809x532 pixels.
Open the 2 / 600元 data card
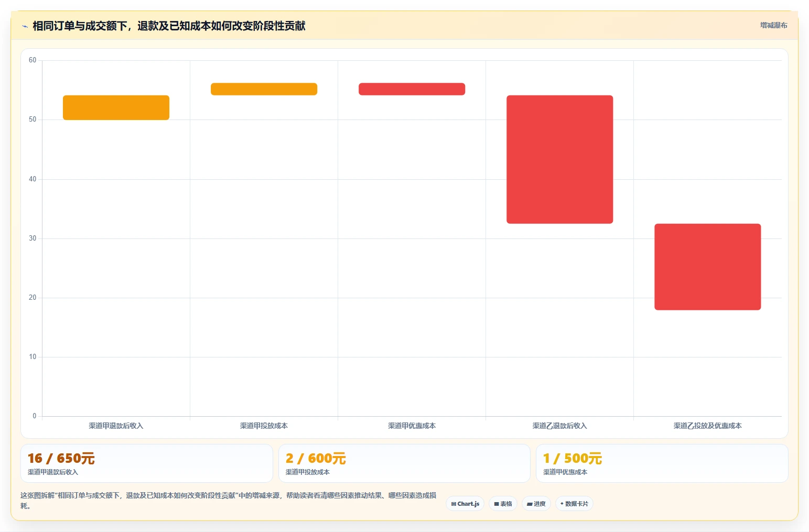(x=404, y=463)
